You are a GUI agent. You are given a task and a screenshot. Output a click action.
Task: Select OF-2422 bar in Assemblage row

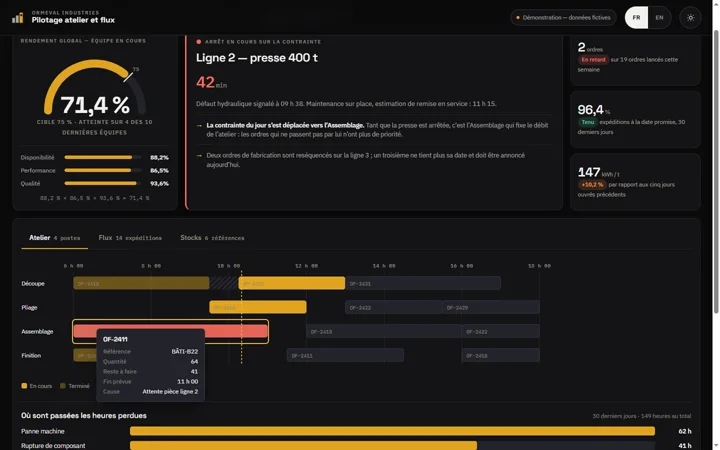point(501,331)
